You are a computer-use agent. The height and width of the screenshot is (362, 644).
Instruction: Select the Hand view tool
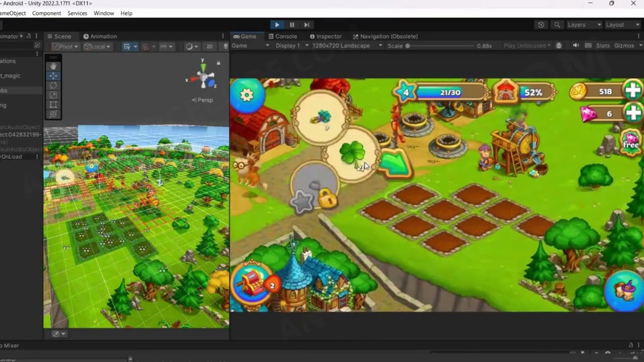point(53,66)
